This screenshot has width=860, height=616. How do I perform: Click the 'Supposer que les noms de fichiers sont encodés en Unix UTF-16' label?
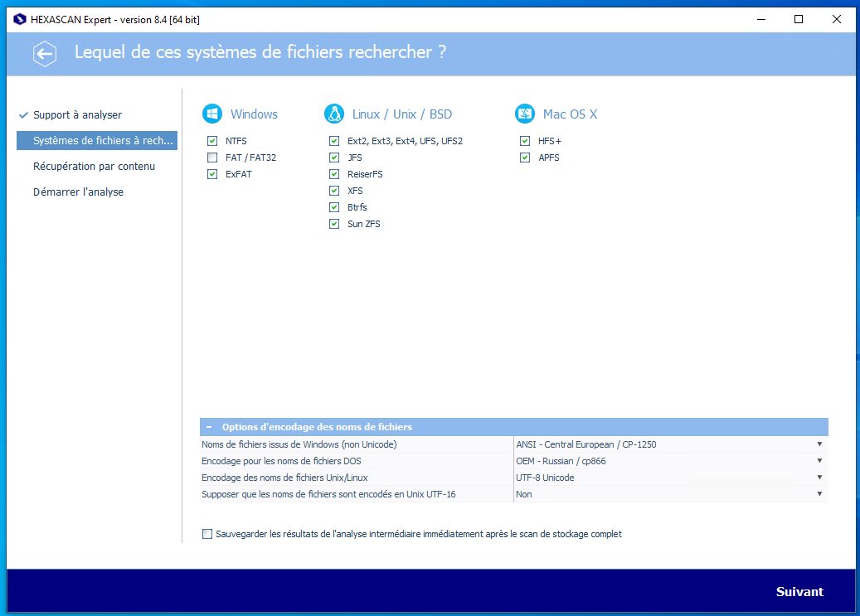click(x=328, y=494)
